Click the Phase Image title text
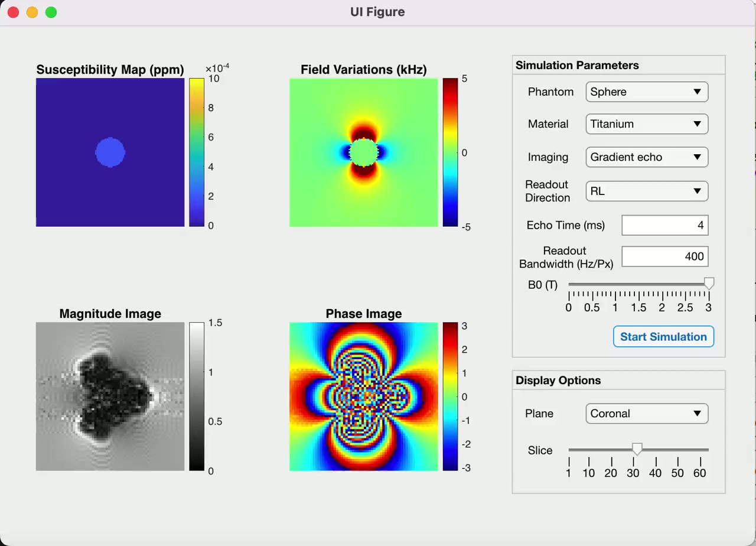 [364, 314]
